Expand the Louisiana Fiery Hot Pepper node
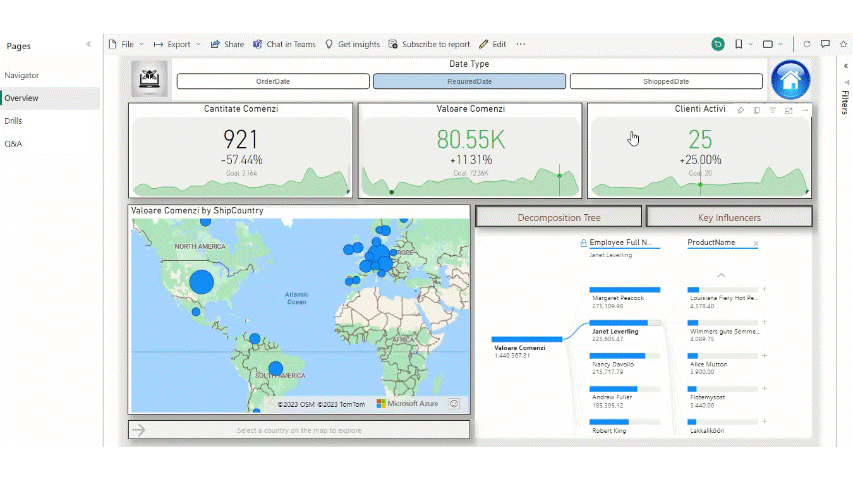 (x=764, y=290)
